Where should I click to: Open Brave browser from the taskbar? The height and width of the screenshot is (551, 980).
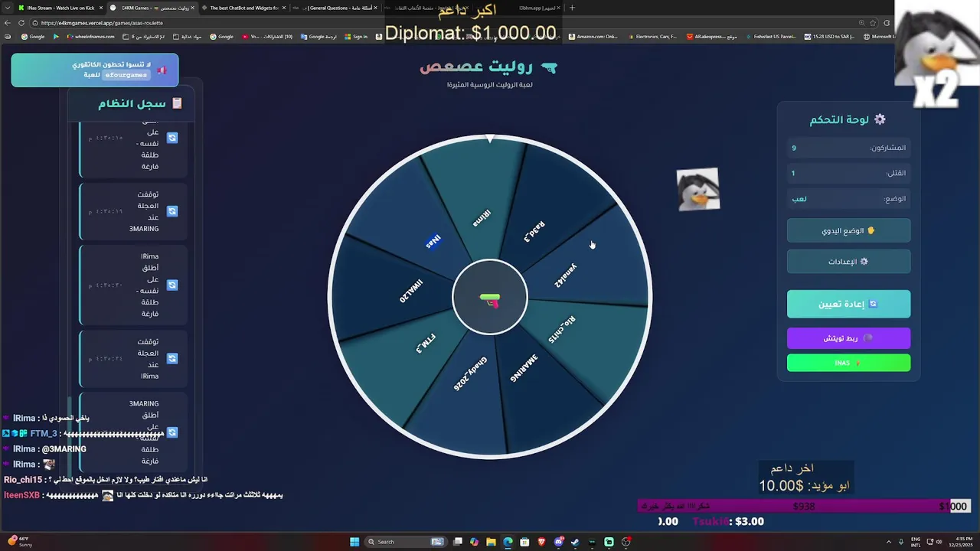pyautogui.click(x=542, y=542)
